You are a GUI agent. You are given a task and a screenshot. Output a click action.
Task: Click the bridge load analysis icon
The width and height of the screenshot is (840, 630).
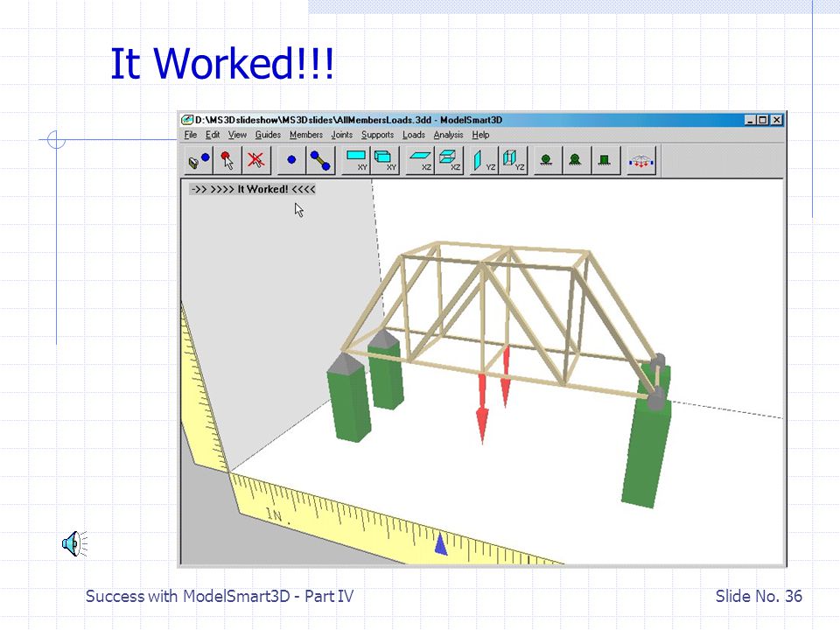tap(641, 159)
